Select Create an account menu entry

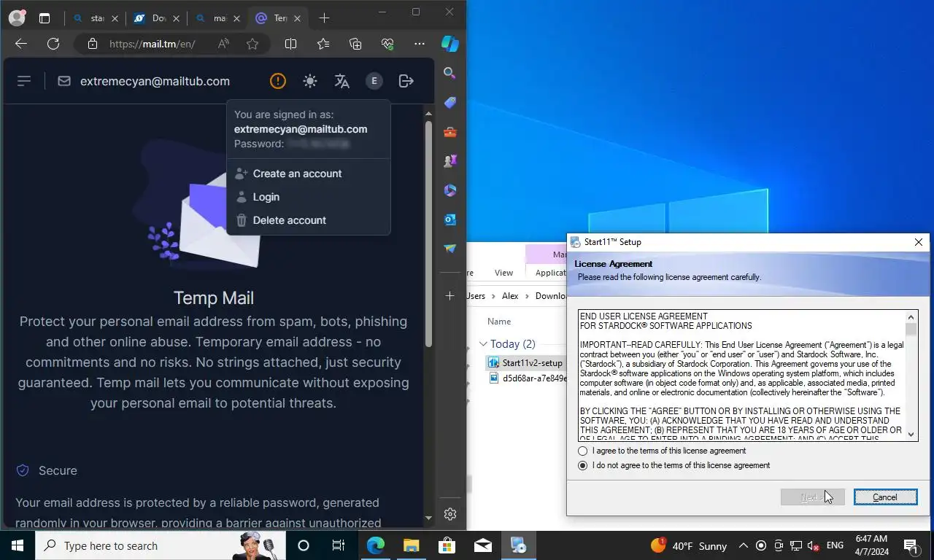(309, 174)
